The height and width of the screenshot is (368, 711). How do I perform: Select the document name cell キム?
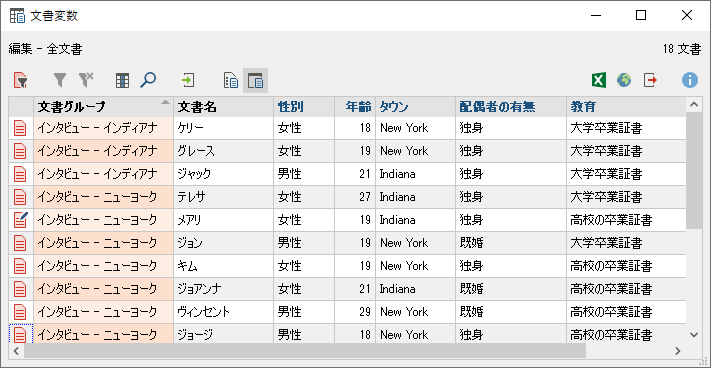click(x=224, y=266)
